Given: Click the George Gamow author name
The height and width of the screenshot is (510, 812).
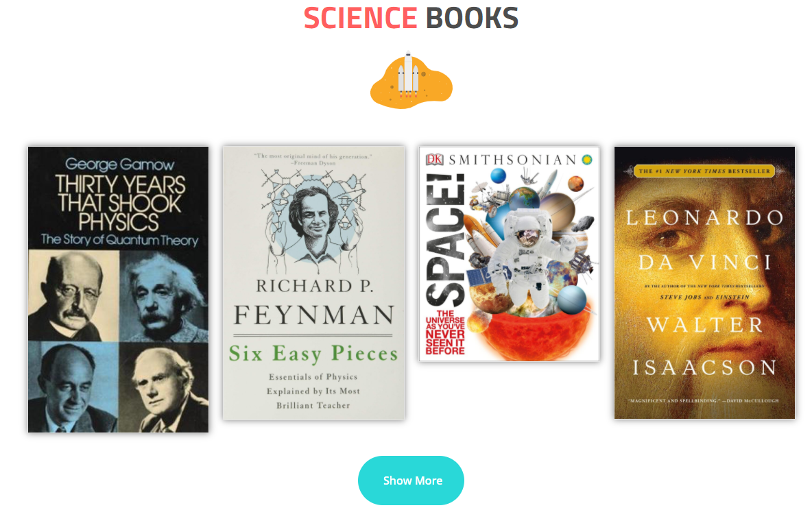Looking at the screenshot, I should tap(119, 164).
